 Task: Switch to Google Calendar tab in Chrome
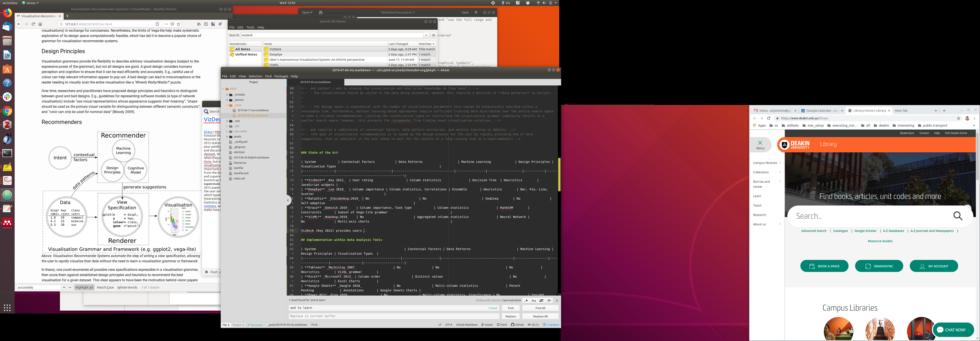(x=821, y=111)
